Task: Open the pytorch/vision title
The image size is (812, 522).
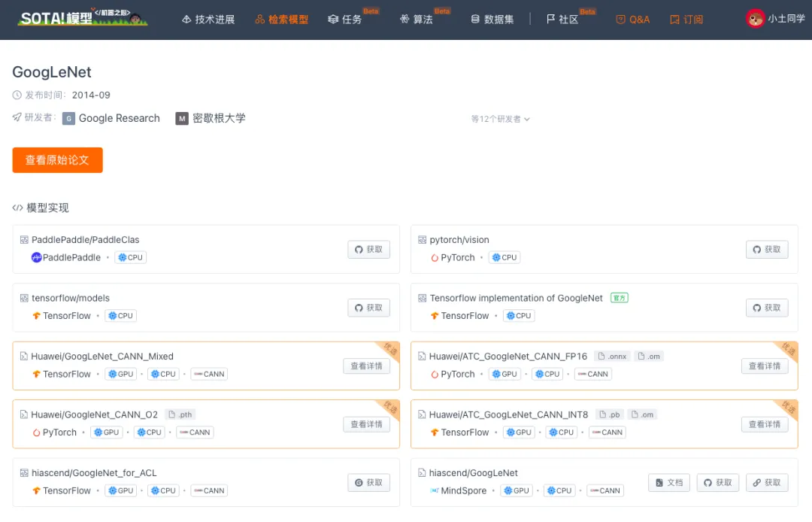Action: [x=459, y=240]
